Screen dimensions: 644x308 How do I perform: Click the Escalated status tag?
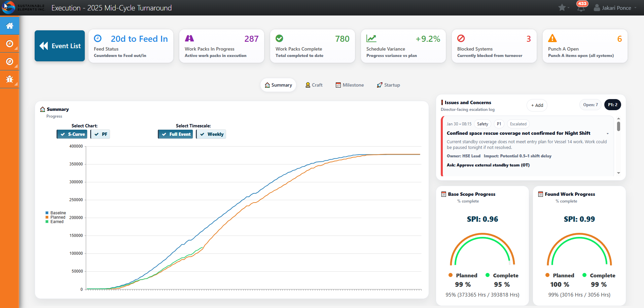tap(518, 124)
